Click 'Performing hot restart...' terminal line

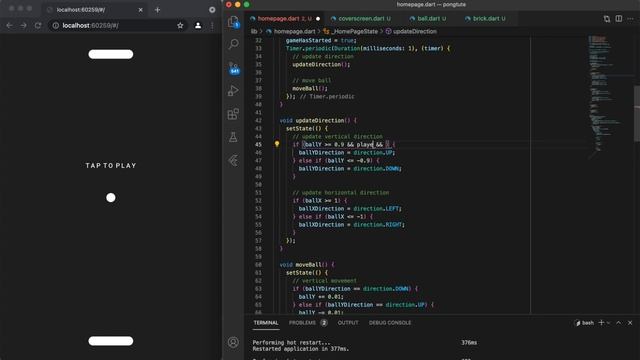pyautogui.click(x=291, y=342)
